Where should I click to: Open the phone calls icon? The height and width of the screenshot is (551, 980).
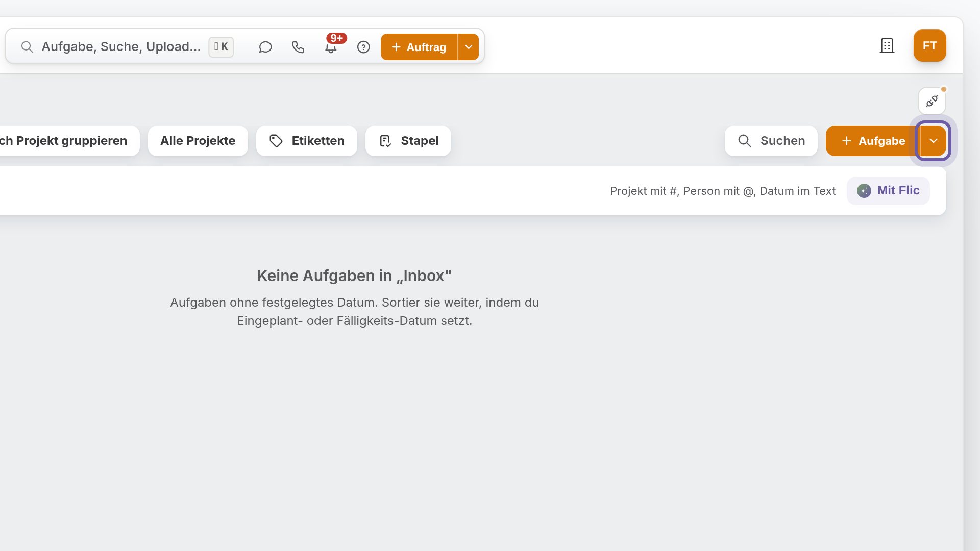point(298,47)
